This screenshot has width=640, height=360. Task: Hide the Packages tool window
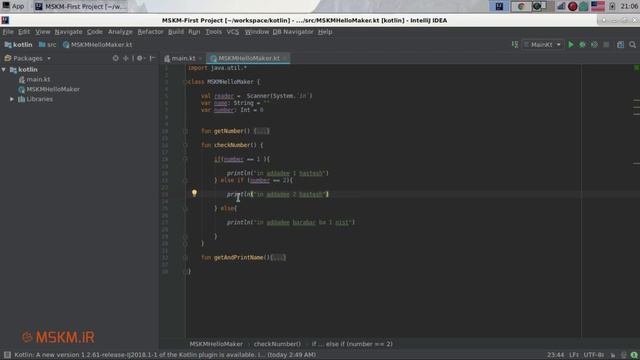point(152,58)
